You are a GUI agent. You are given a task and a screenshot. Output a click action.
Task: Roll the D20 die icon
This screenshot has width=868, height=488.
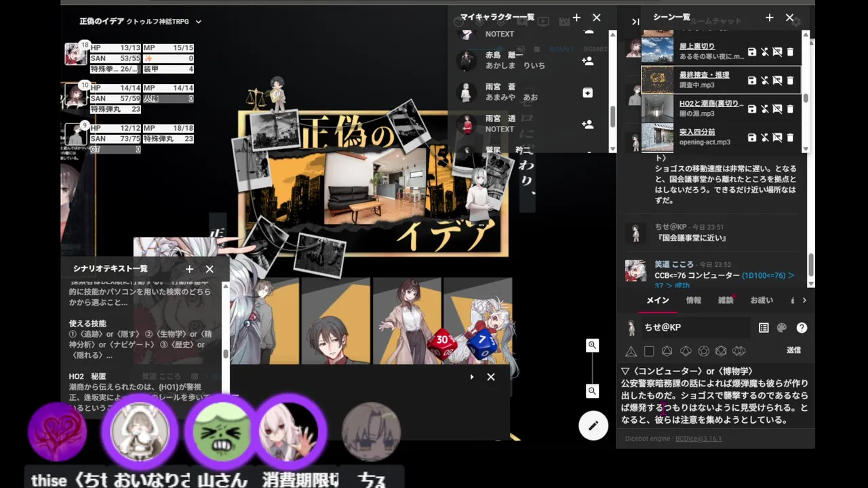coord(721,351)
